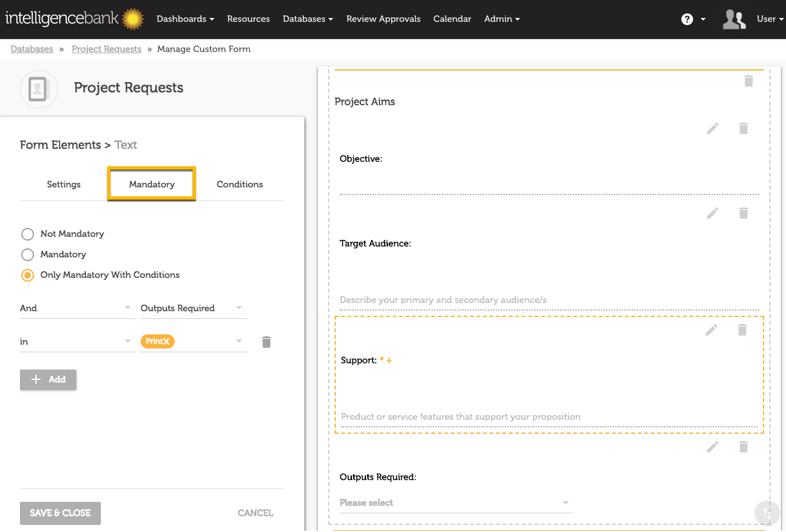Expand the PrintX value dropdown
Image resolution: width=786 pixels, height=532 pixels.
239,341
